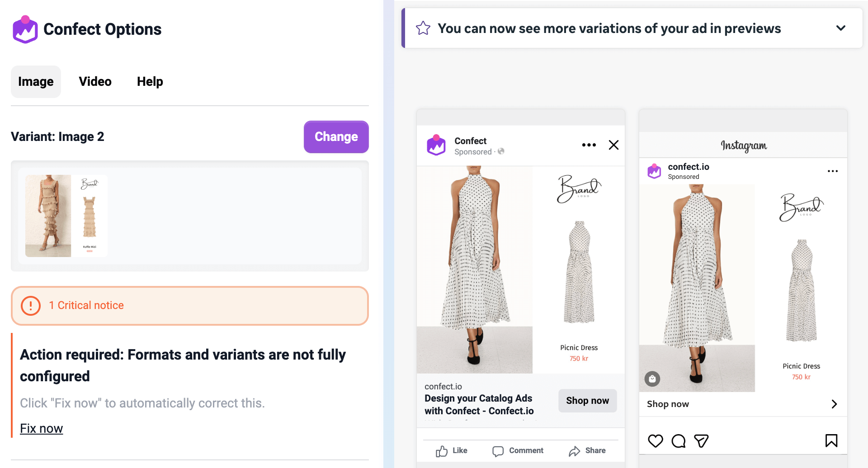Click the purple Change button
The height and width of the screenshot is (468, 868).
336,136
